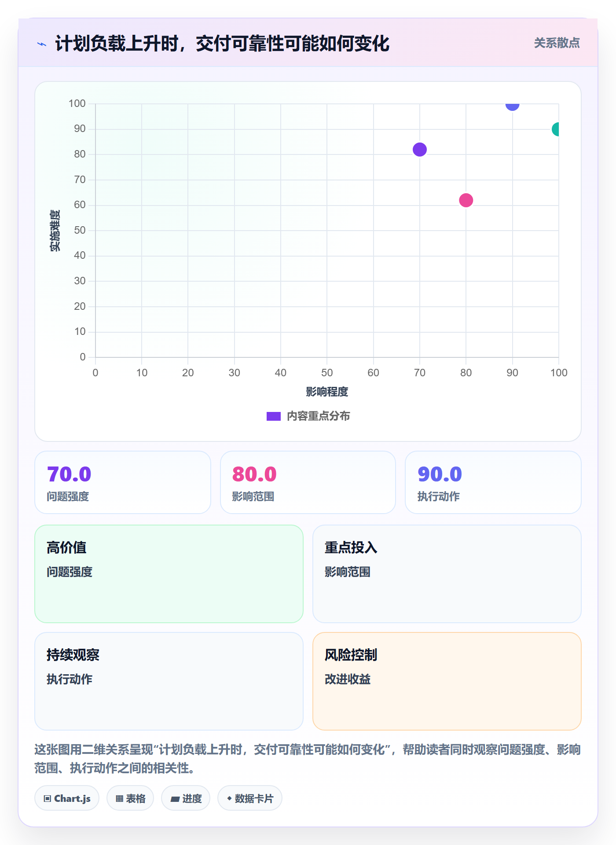This screenshot has width=616, height=845.
Task: Click the 关系散点 label in header
Action: point(557,43)
